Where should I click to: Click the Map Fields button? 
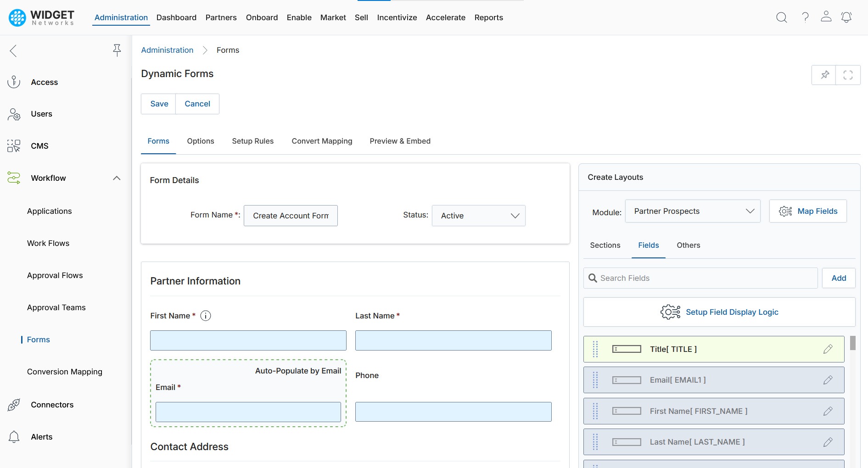tap(808, 211)
